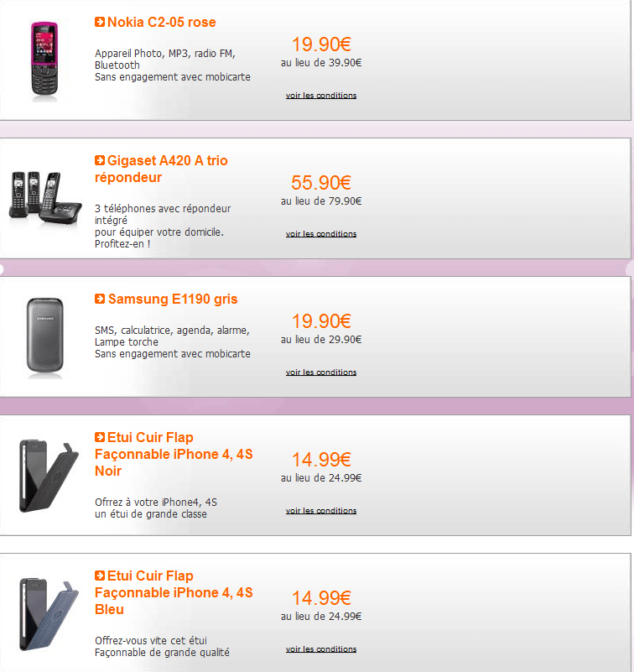Screen dimensions: 634x672
Task: Click the orange arrow icon beside Nokia C2-05 rose
Action: click(x=100, y=22)
